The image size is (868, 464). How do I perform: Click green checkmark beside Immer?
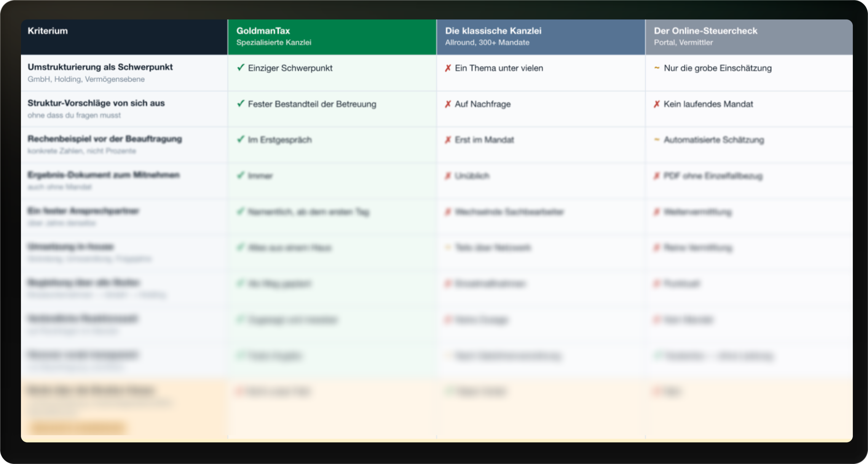pyautogui.click(x=241, y=175)
